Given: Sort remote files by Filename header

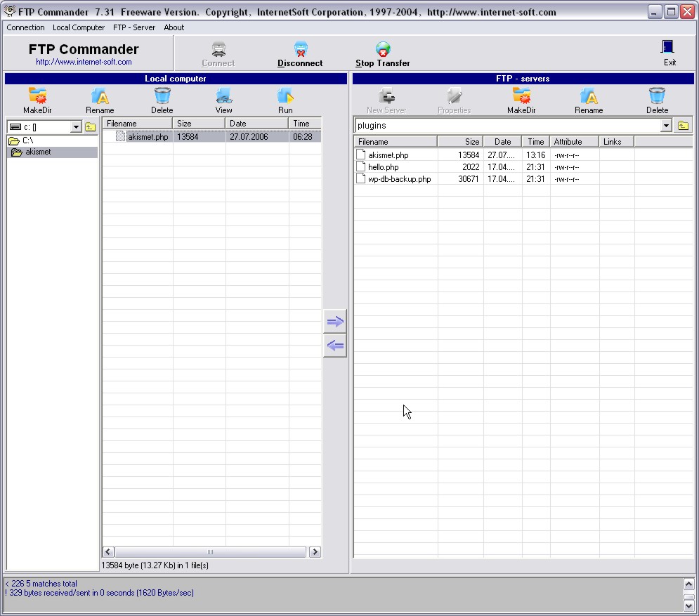Looking at the screenshot, I should [396, 142].
